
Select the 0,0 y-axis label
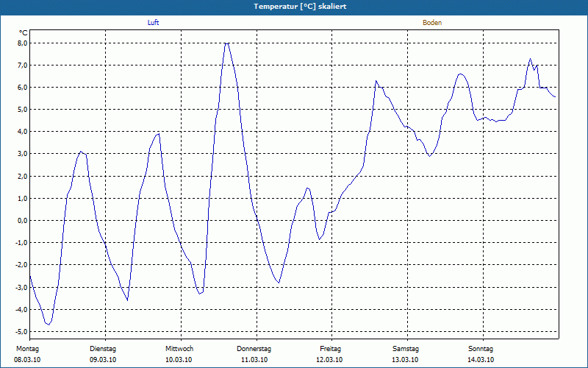[22, 220]
